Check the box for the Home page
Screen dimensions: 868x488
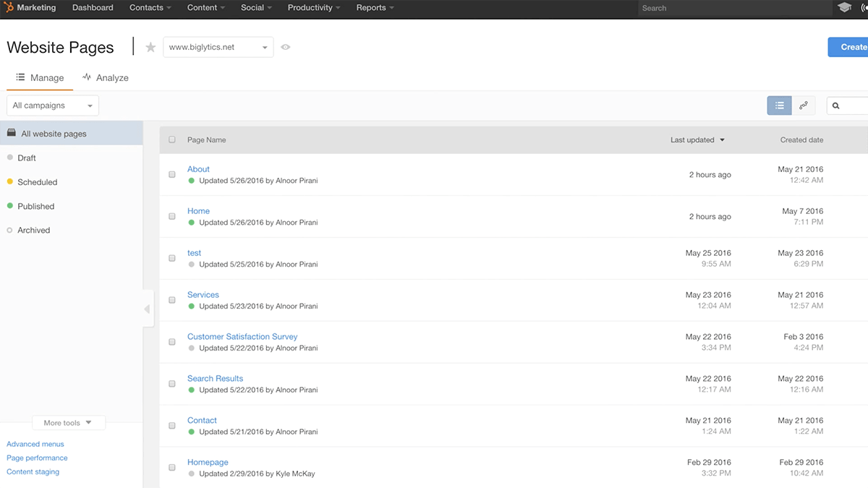point(172,216)
